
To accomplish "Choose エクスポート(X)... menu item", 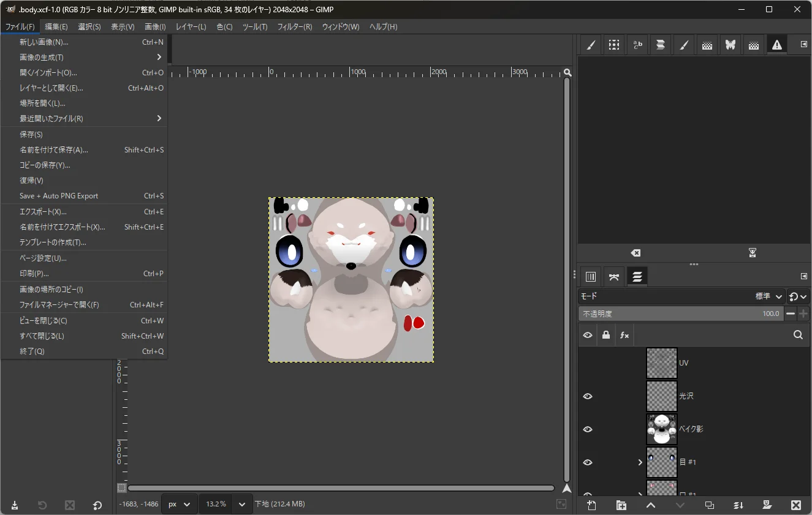I will click(x=85, y=212).
